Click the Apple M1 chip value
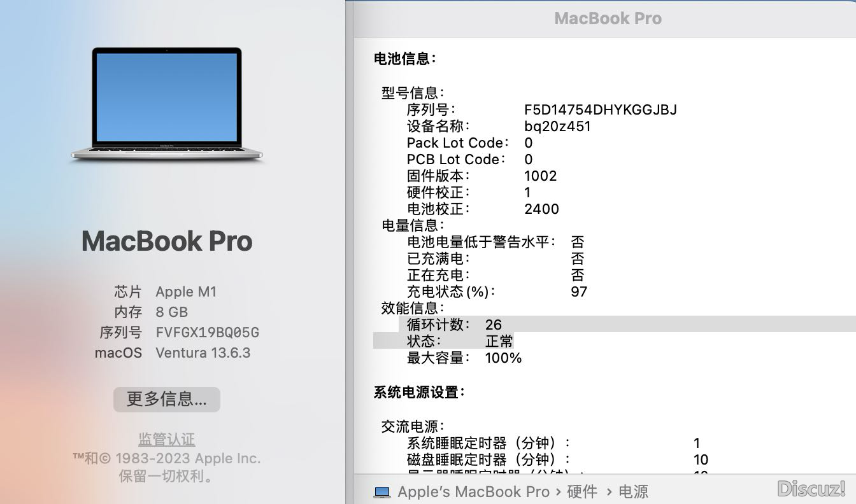Image resolution: width=856 pixels, height=504 pixels. tap(186, 291)
